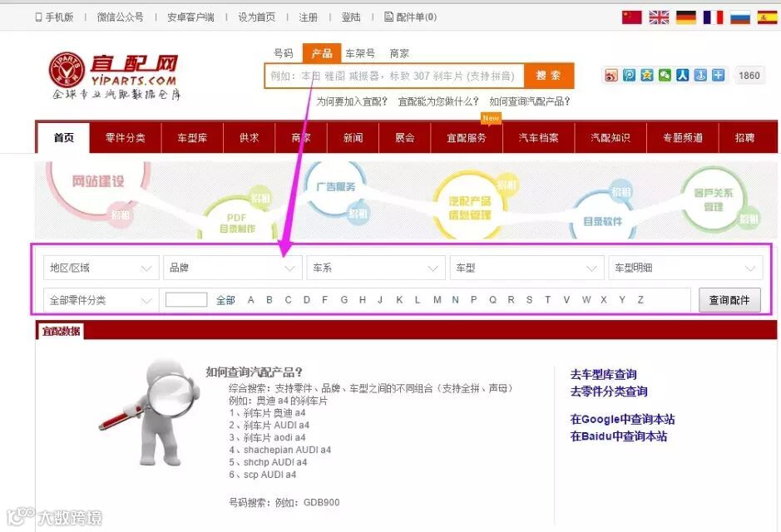Open 在Baidu中查询本站 link

pos(619,436)
